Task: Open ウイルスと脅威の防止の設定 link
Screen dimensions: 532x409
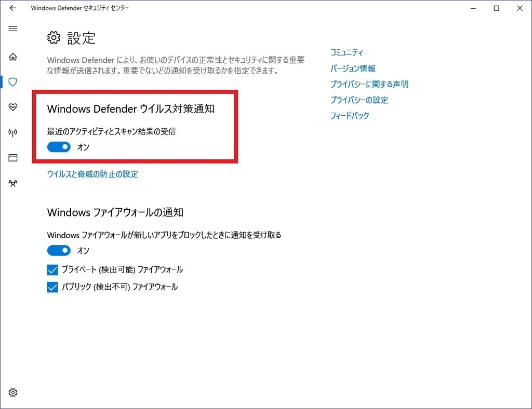Action: (92, 174)
